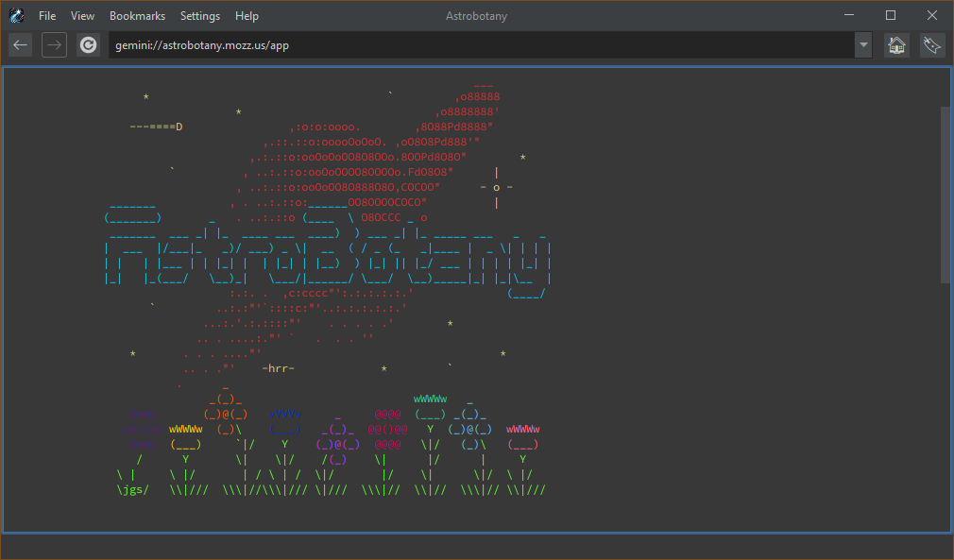
Task: Minimize the Astrobotany window
Action: coord(849,15)
